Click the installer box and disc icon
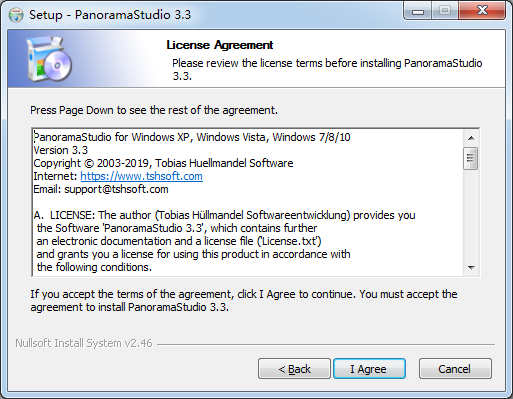The height and width of the screenshot is (399, 513). pyautogui.click(x=49, y=59)
